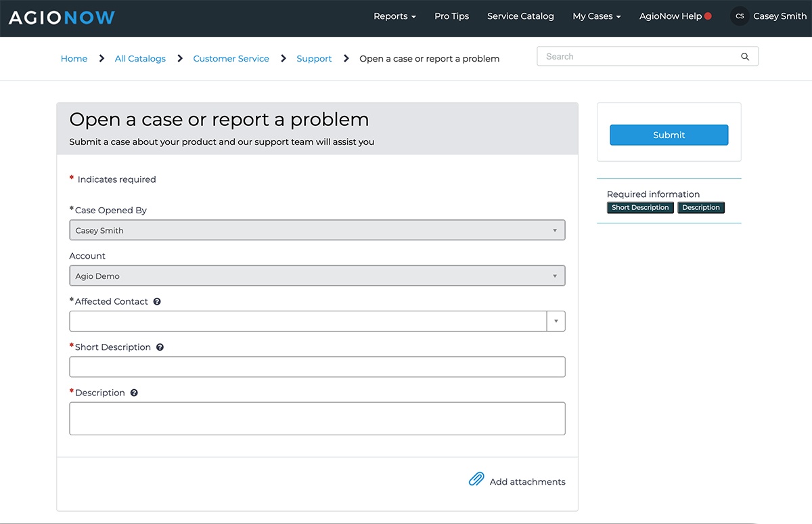The image size is (812, 524).
Task: Click help icon beside Short Description
Action: point(160,347)
